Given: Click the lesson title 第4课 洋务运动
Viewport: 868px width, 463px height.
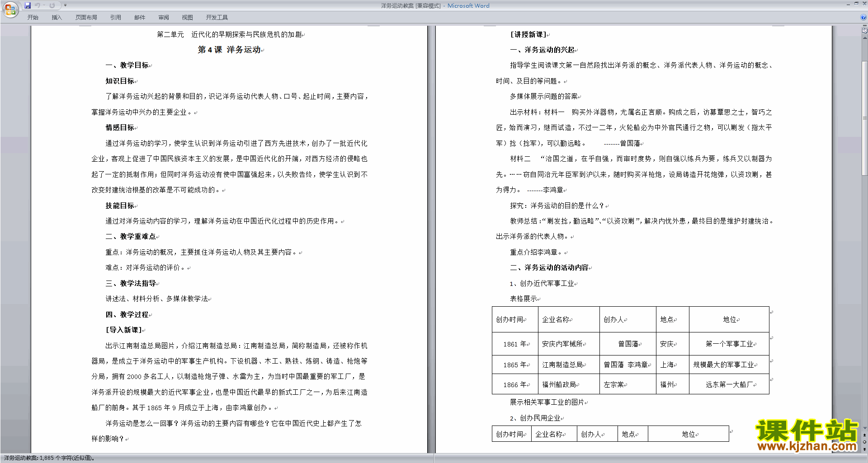Looking at the screenshot, I should point(229,50).
